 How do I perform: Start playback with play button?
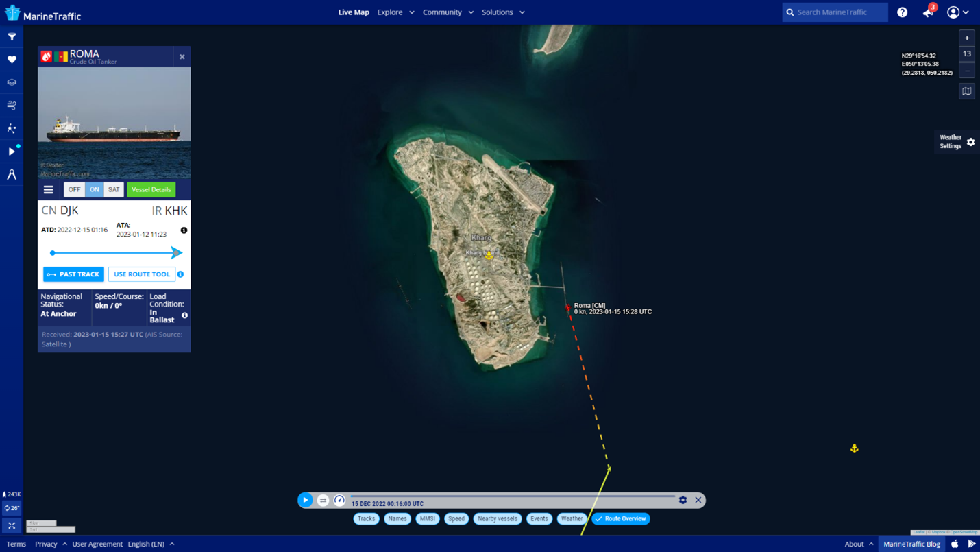tap(306, 501)
